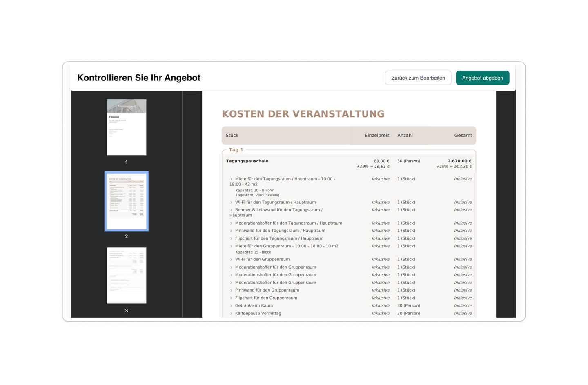Open page 1 thumbnail
588x385 pixels.
pos(126,127)
